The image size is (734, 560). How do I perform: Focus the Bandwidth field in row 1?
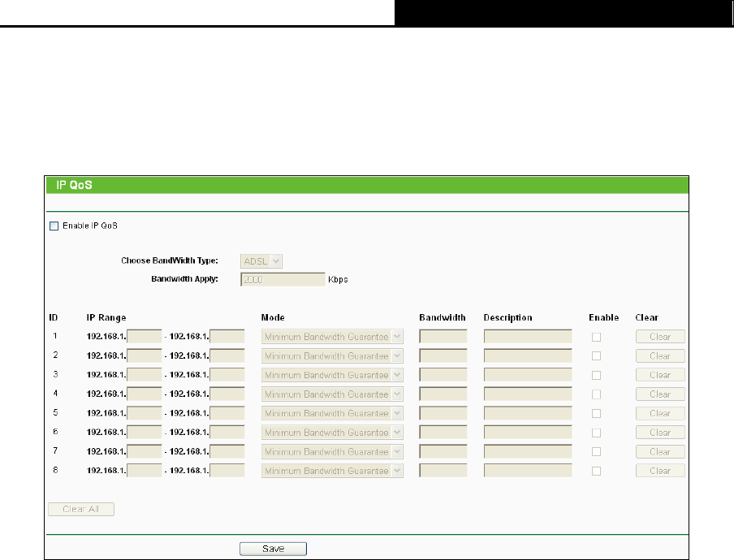[443, 336]
